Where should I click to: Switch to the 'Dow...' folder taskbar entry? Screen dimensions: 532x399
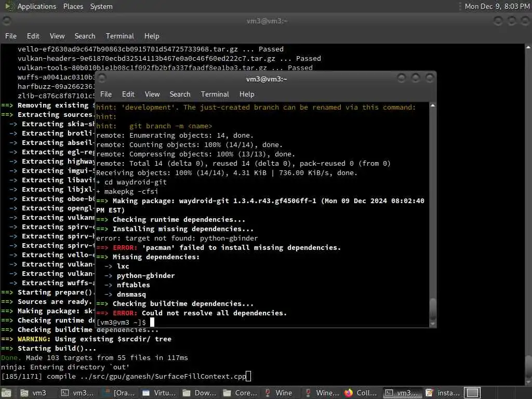(200, 393)
